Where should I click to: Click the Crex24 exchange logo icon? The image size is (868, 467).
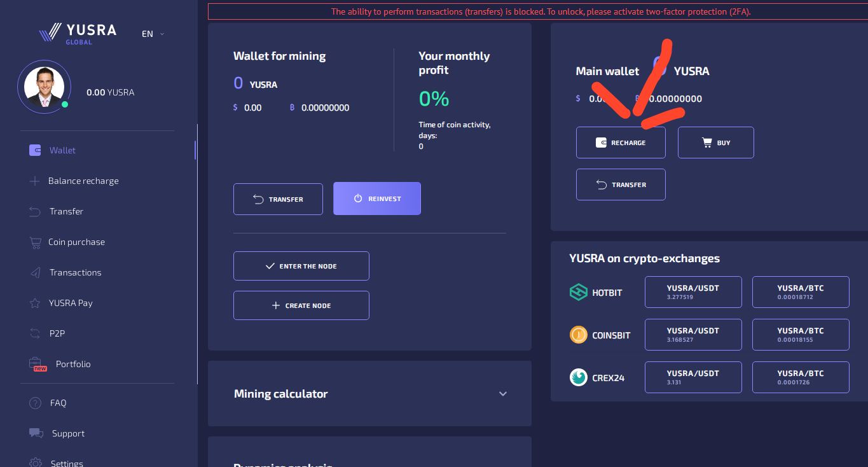click(579, 377)
